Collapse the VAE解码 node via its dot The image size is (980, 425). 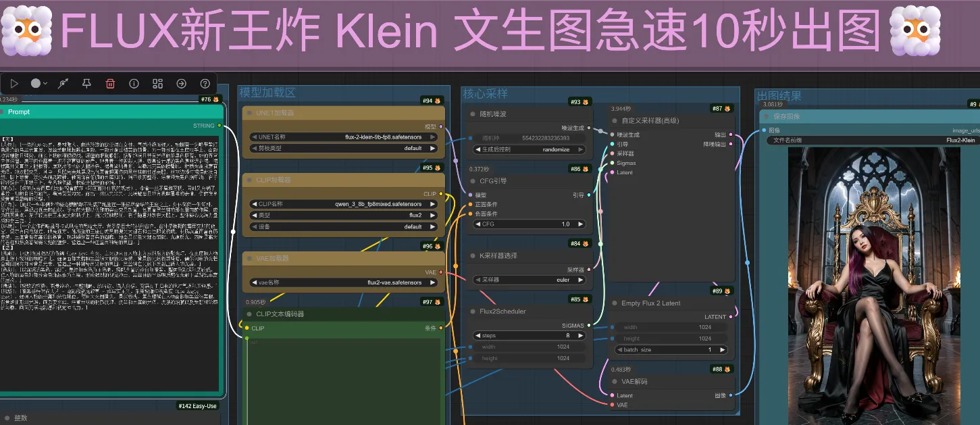(613, 381)
